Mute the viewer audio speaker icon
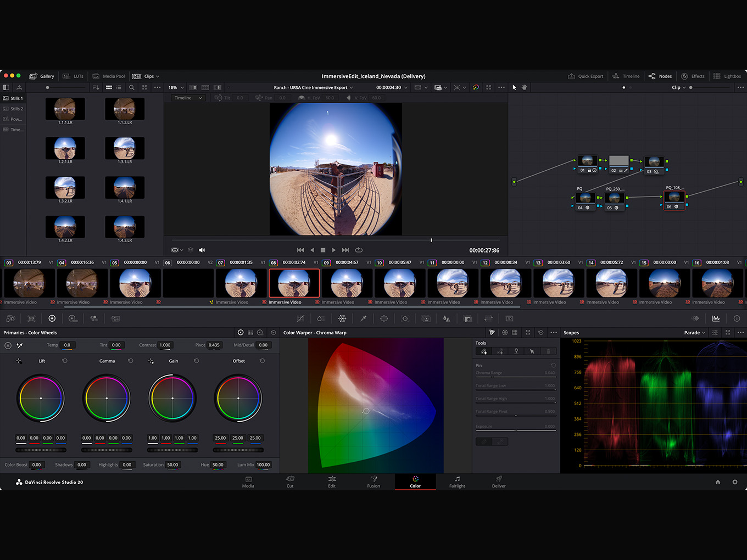 pos(202,250)
